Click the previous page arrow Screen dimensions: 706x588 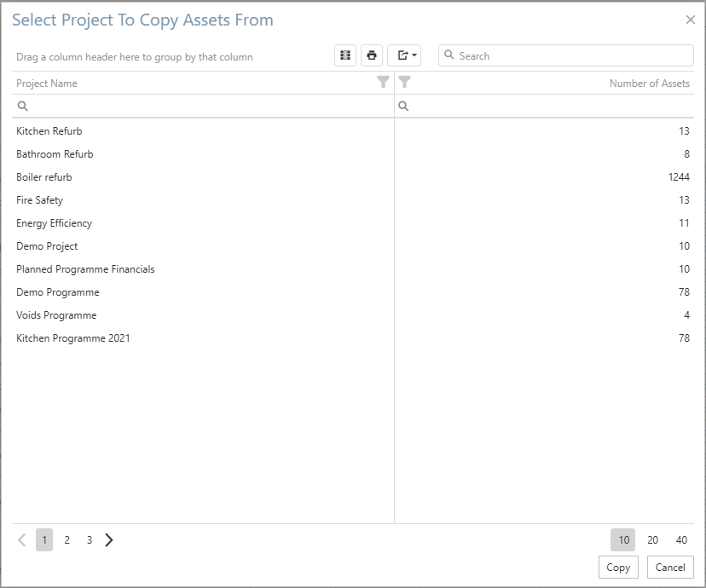click(22, 539)
